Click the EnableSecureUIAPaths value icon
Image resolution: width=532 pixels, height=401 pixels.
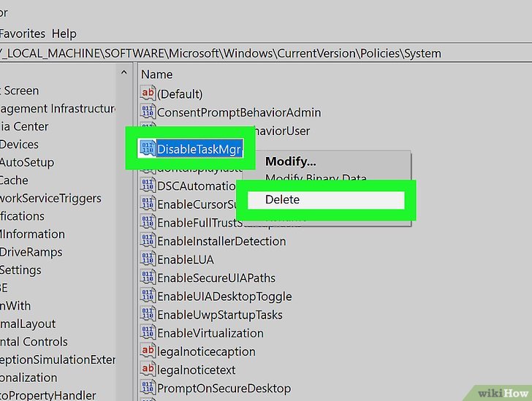point(148,277)
